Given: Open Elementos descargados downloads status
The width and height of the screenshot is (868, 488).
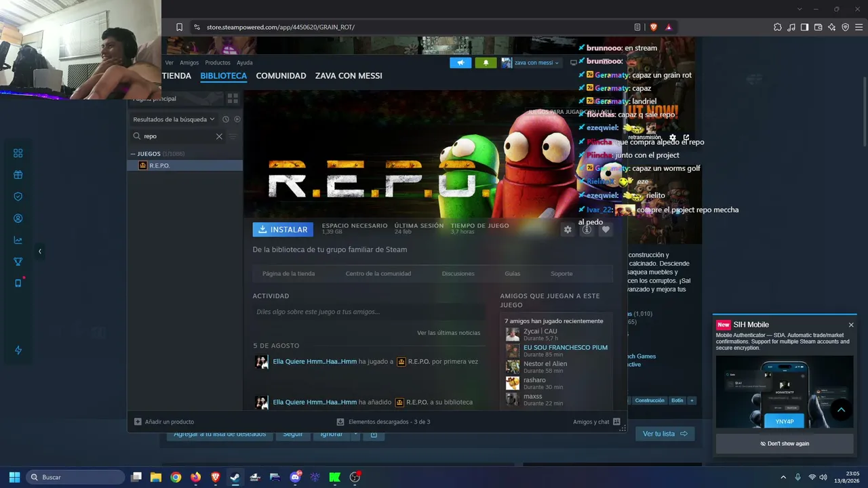Looking at the screenshot, I should point(383,422).
